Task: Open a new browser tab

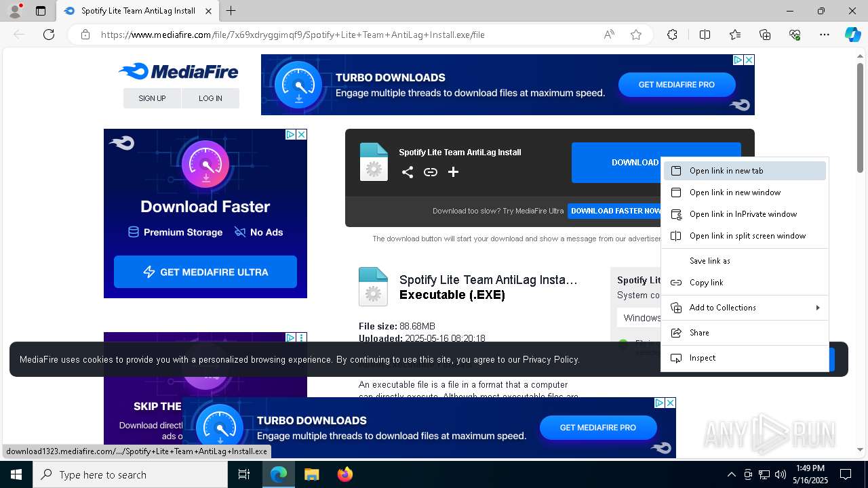Action: tap(231, 11)
